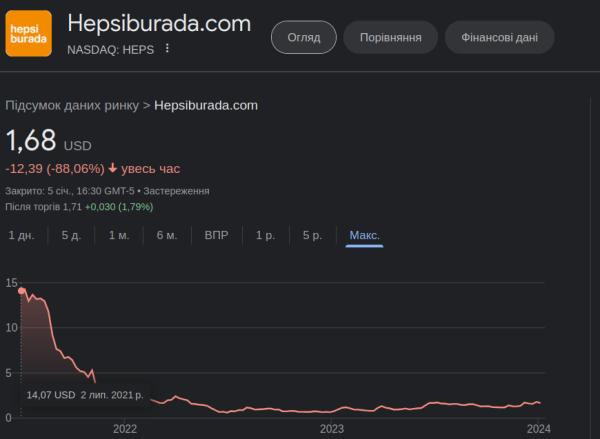Show the 1 р. chart range
This screenshot has width=600, height=439.
click(266, 235)
